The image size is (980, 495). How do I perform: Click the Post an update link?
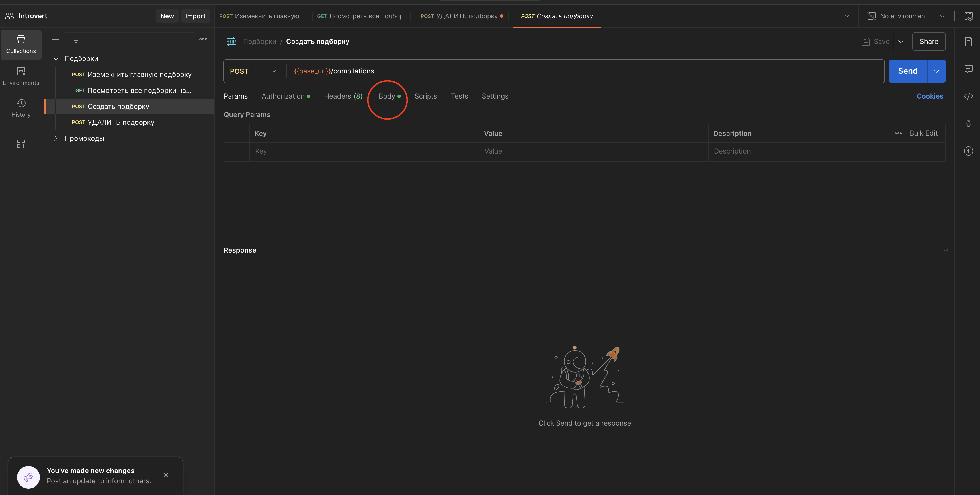point(71,481)
